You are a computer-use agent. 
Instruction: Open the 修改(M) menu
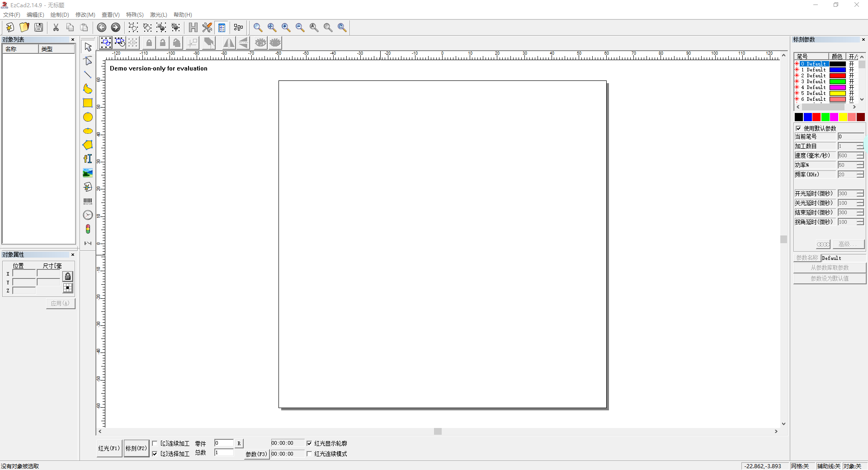85,15
